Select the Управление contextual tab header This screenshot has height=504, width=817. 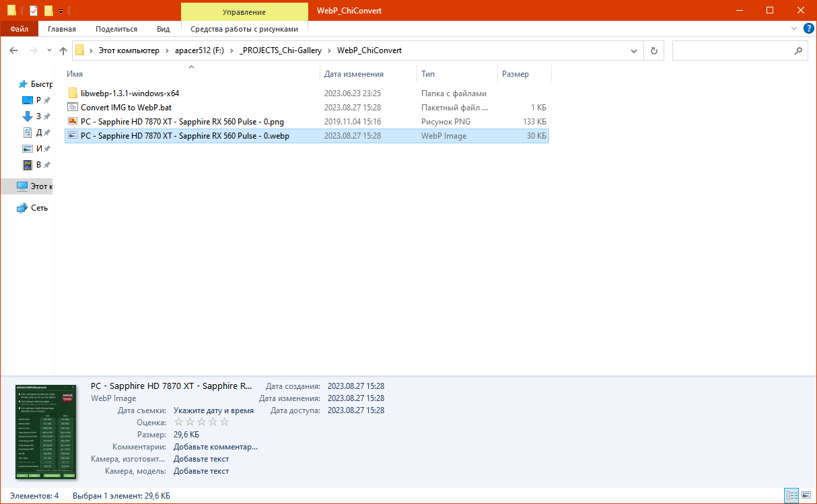tap(244, 11)
